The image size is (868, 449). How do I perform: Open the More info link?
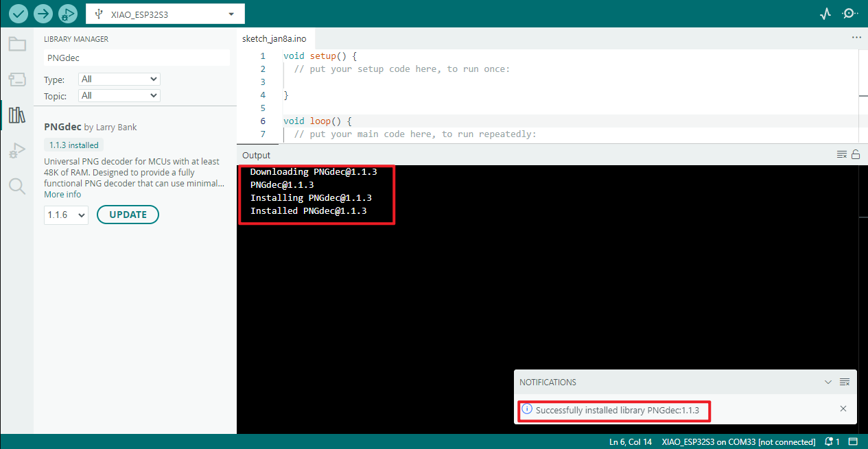coord(62,195)
